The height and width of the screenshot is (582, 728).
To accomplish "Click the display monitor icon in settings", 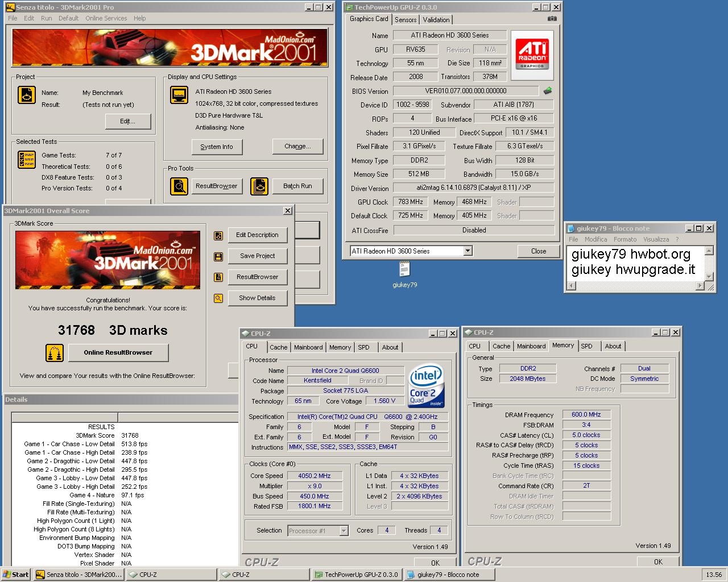I will pos(179,95).
